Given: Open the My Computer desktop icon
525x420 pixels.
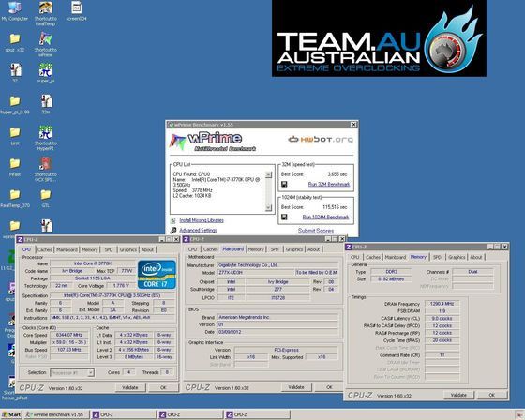Looking at the screenshot, I should tap(14, 10).
